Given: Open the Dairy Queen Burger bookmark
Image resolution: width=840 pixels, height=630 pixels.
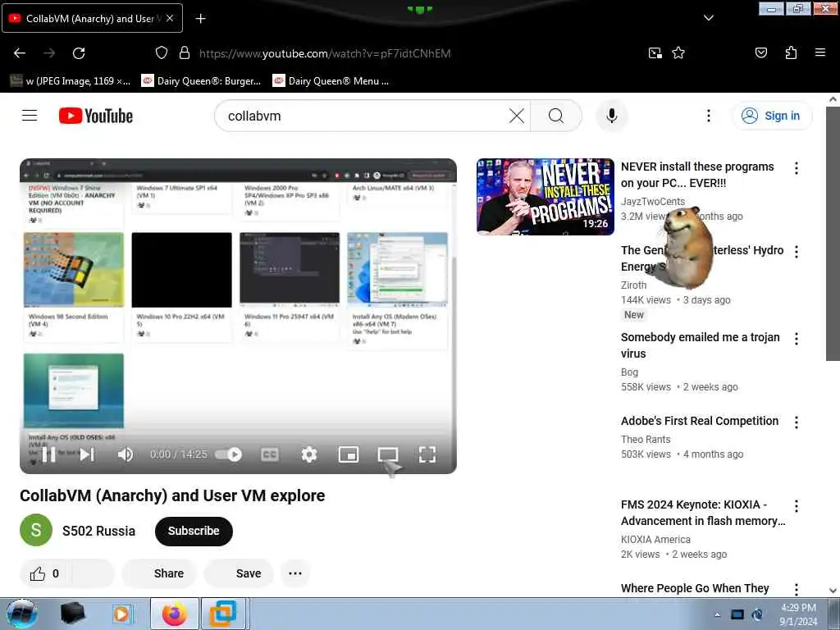Looking at the screenshot, I should [202, 81].
